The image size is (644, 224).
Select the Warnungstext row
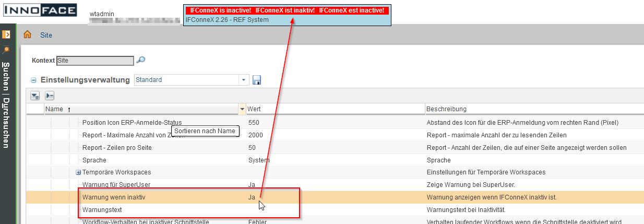coord(101,209)
